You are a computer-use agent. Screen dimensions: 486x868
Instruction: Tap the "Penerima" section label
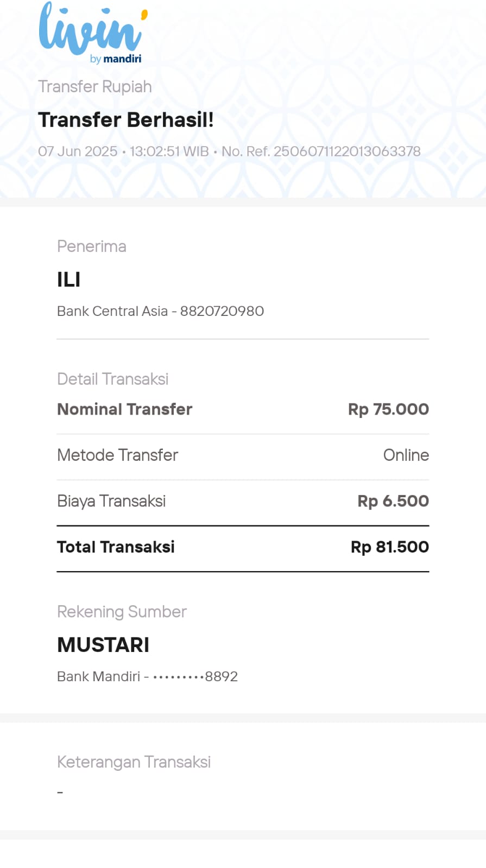click(92, 246)
